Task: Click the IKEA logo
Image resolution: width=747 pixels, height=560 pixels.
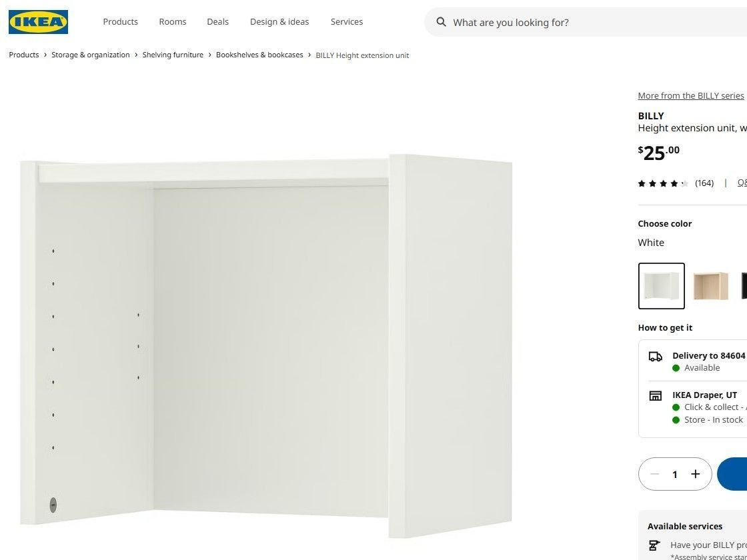Action: click(38, 22)
